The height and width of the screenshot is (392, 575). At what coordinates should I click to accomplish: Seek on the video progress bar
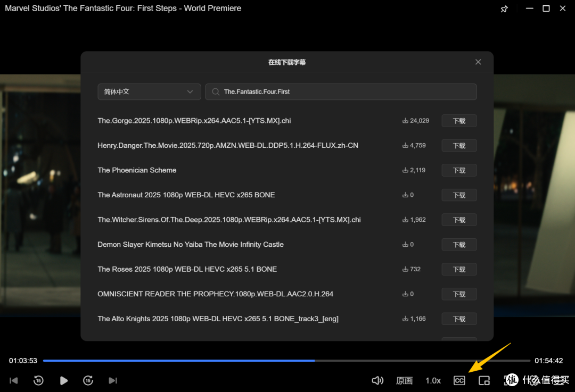click(x=286, y=361)
